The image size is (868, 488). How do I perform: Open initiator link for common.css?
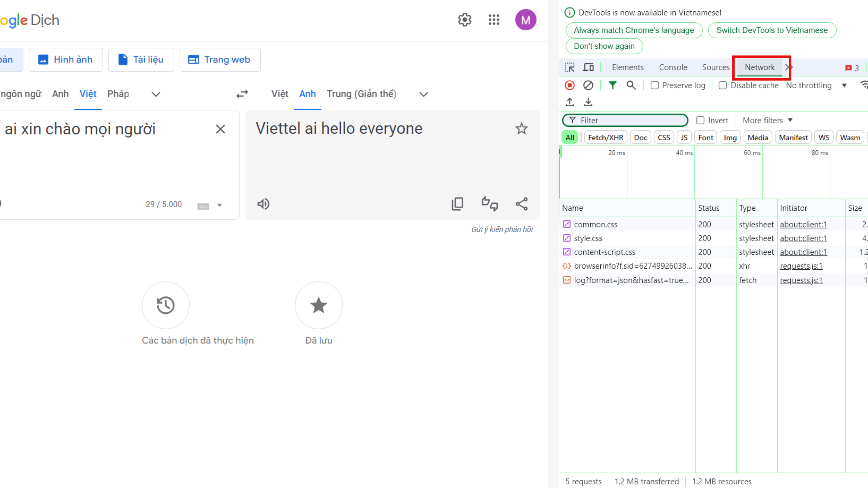pos(803,224)
